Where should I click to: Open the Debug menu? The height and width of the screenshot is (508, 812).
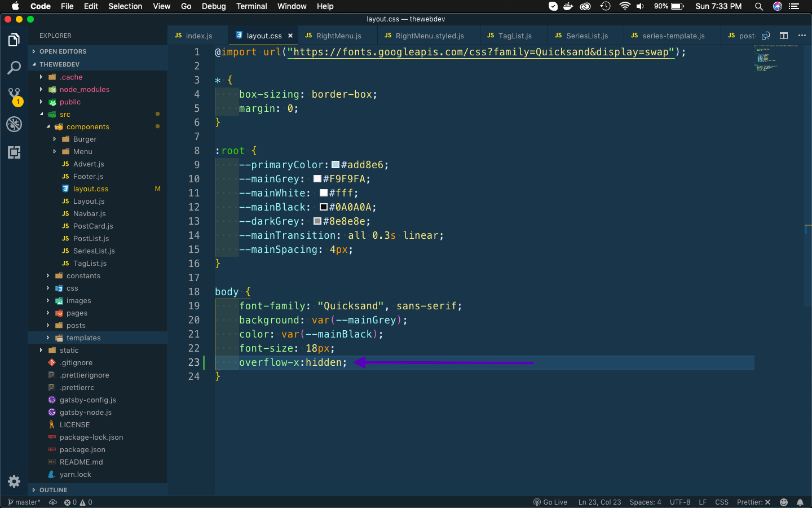click(x=214, y=6)
